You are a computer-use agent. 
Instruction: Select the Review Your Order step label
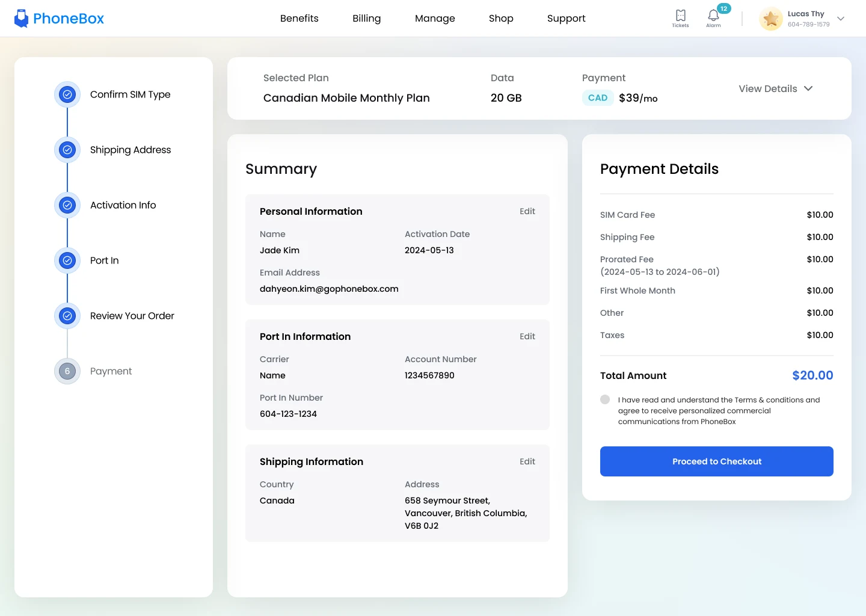pyautogui.click(x=132, y=316)
